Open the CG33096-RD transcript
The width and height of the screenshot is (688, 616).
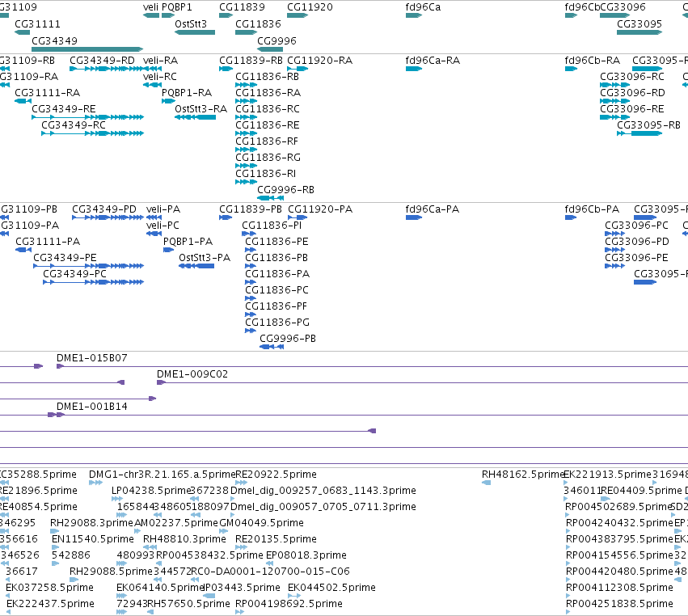632,93
